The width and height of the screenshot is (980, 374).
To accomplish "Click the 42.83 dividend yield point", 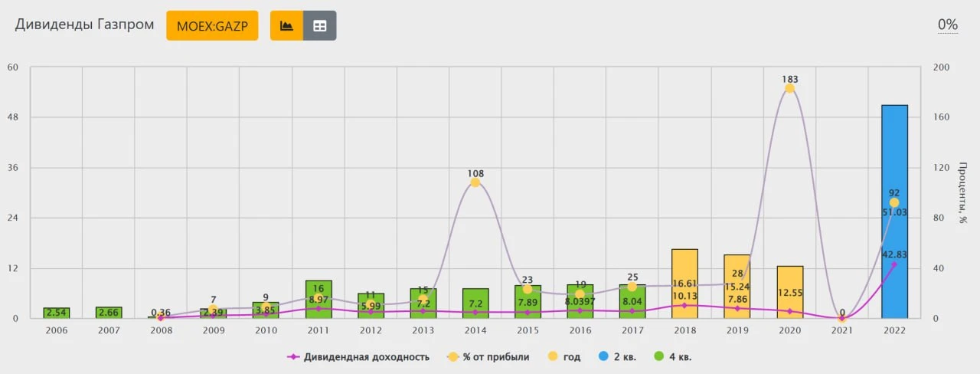I will coord(894,264).
